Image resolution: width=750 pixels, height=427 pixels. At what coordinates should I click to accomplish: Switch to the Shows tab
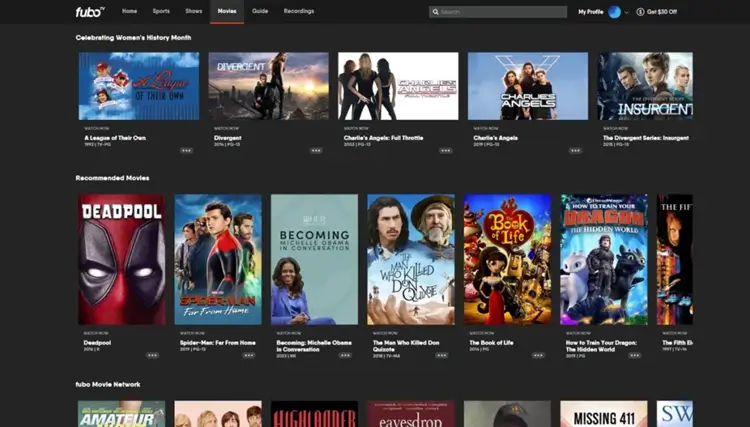194,11
